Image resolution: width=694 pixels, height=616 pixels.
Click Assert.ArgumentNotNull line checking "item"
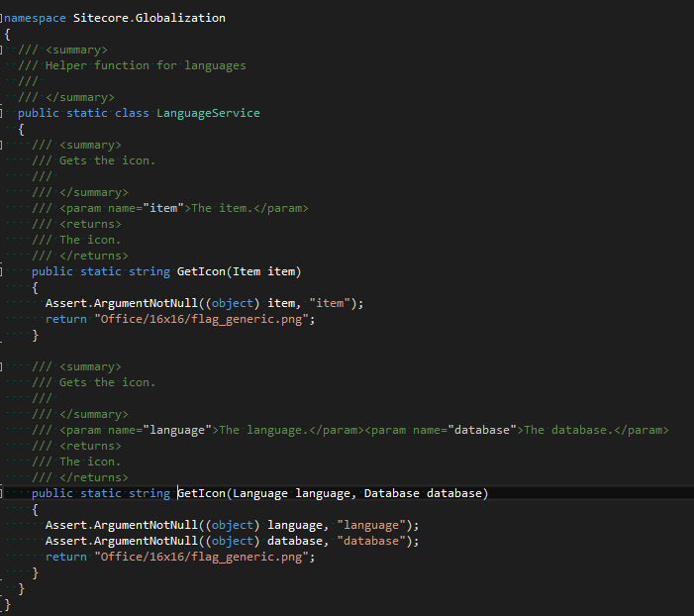coord(205,303)
